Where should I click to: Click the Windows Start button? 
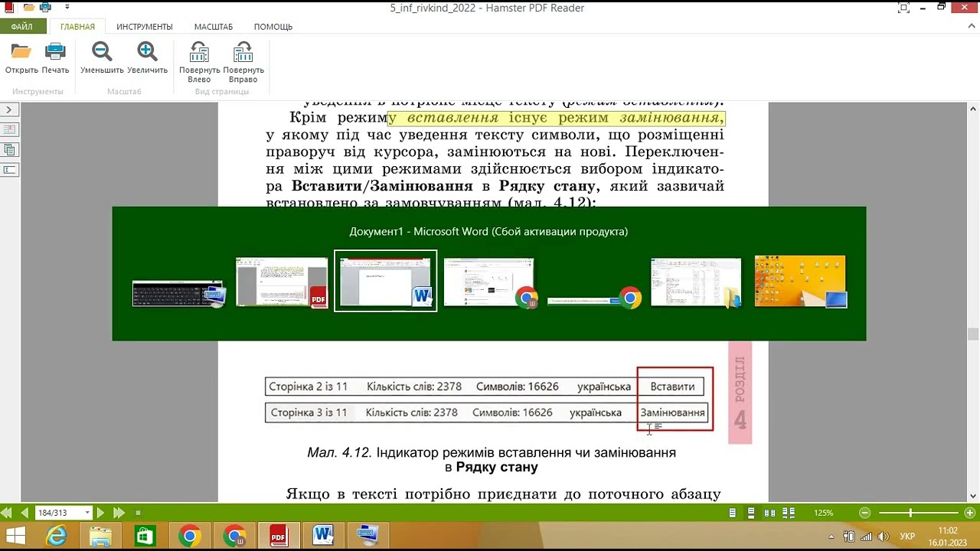pos(15,536)
